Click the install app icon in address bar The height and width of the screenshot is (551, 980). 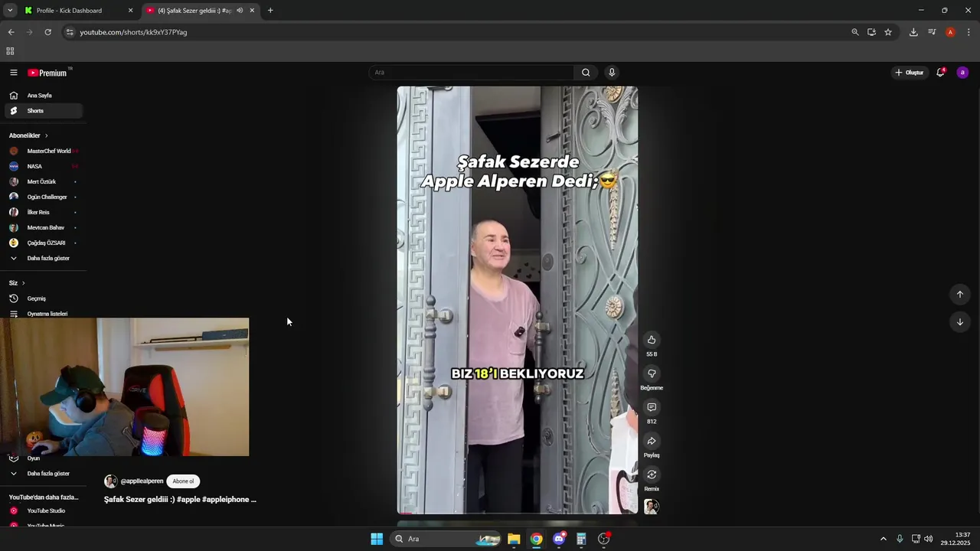[871, 32]
